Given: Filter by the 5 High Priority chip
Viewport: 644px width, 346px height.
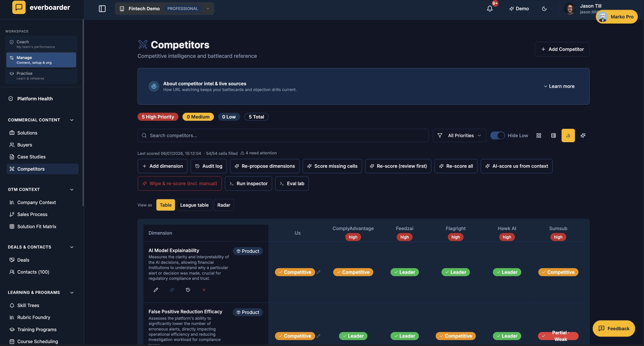Looking at the screenshot, I should [x=158, y=117].
